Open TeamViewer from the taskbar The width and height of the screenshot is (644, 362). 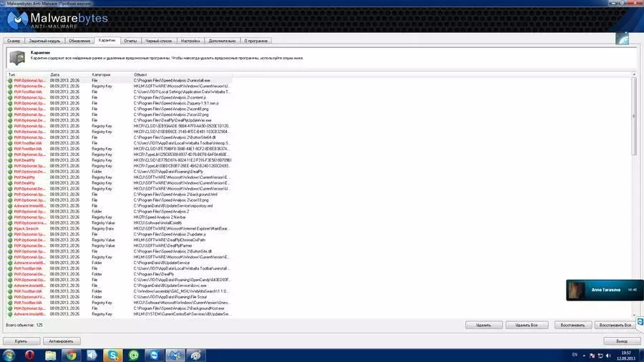click(155, 355)
